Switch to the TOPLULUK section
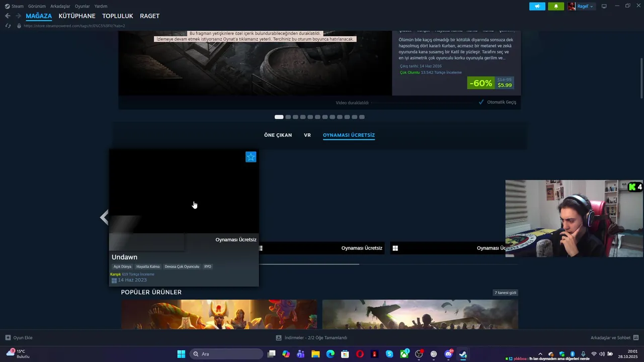Screen dimensions: 644x362 [x=118, y=16]
